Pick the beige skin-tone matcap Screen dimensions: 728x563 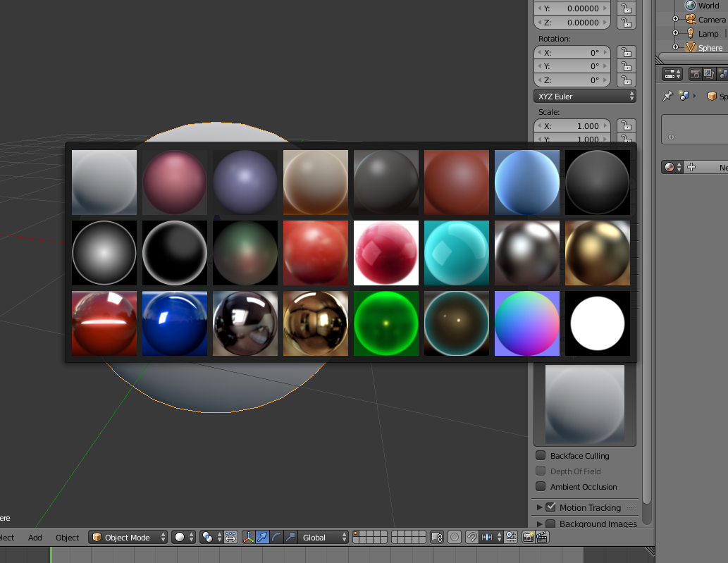pos(316,182)
